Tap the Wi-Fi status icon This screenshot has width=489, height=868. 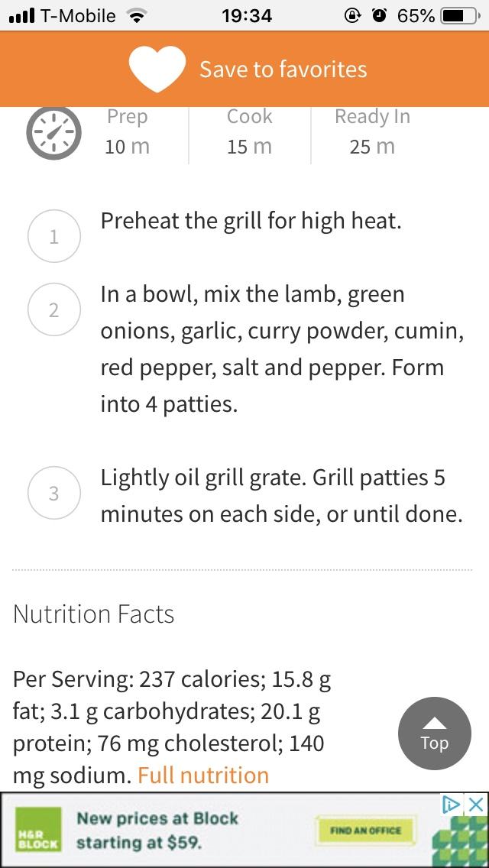[x=137, y=16]
